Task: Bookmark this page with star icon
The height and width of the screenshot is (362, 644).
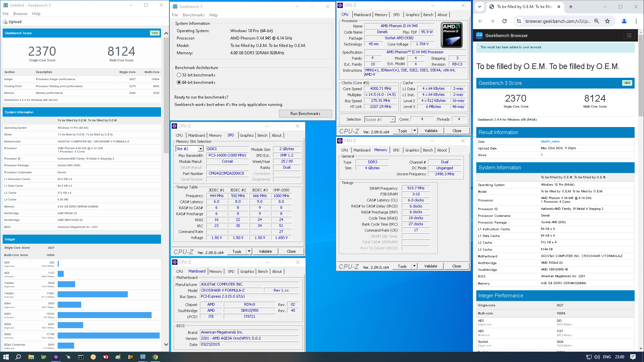Action: coord(607,21)
